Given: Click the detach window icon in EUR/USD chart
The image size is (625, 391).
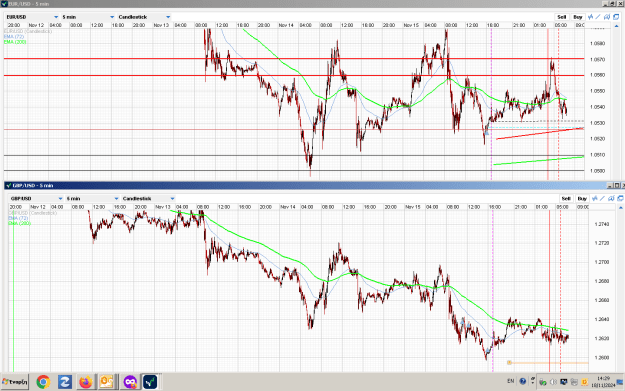Looking at the screenshot, I should click(616, 17).
